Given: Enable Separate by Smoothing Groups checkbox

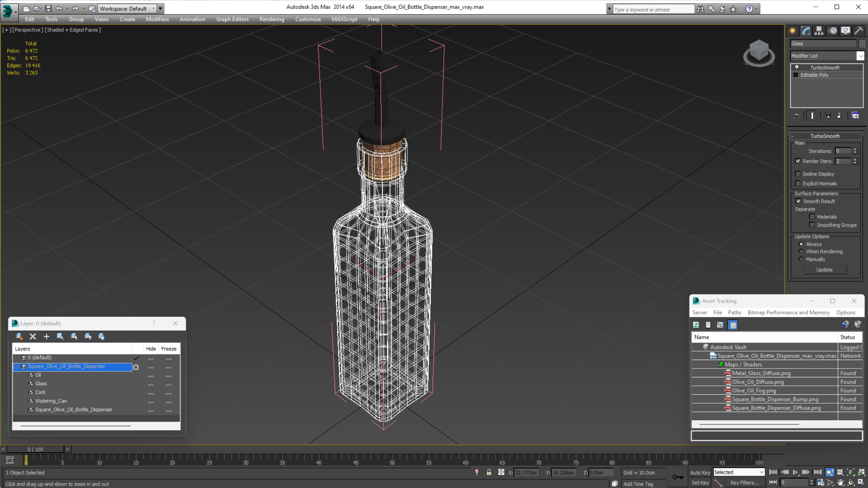Looking at the screenshot, I should point(812,225).
